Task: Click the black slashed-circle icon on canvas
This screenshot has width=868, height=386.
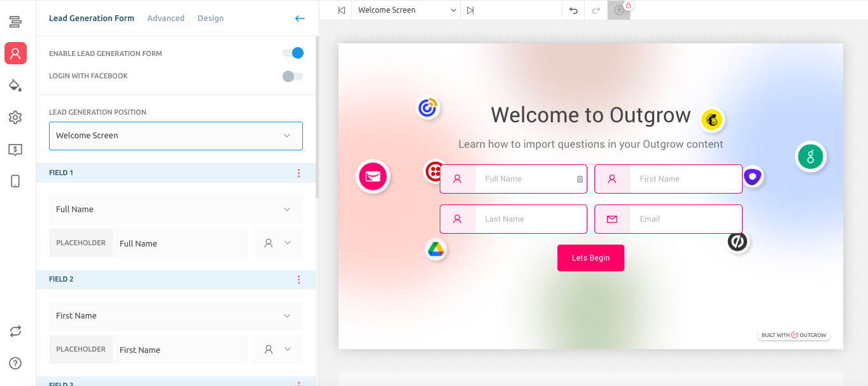Action: [x=738, y=242]
